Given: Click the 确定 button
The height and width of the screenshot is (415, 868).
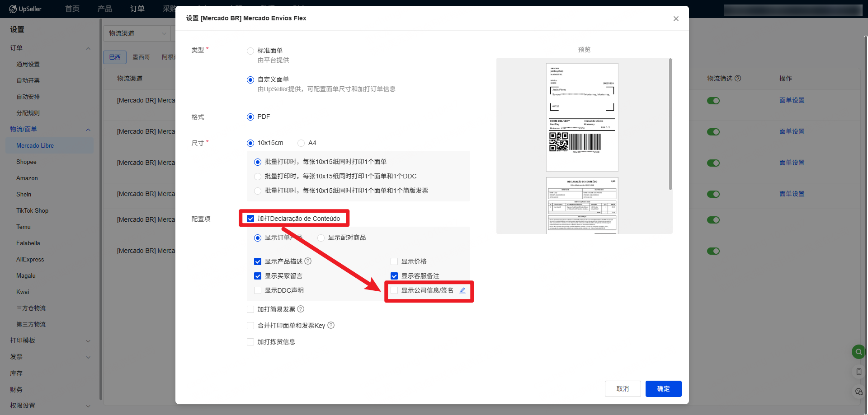Looking at the screenshot, I should (x=663, y=389).
